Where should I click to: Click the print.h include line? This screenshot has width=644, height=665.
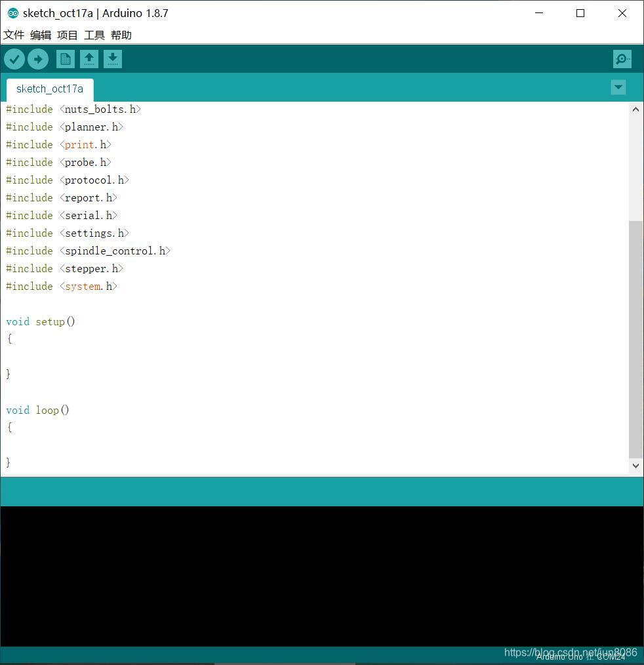point(58,145)
